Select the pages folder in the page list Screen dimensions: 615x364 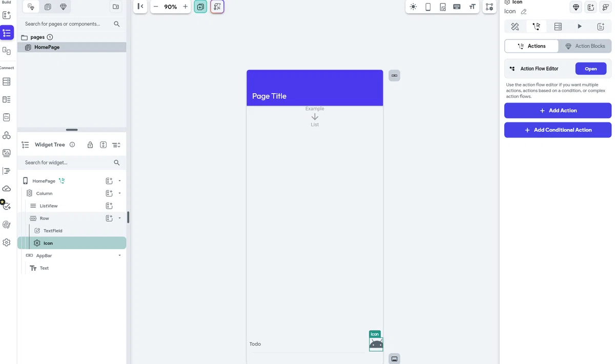tap(37, 37)
